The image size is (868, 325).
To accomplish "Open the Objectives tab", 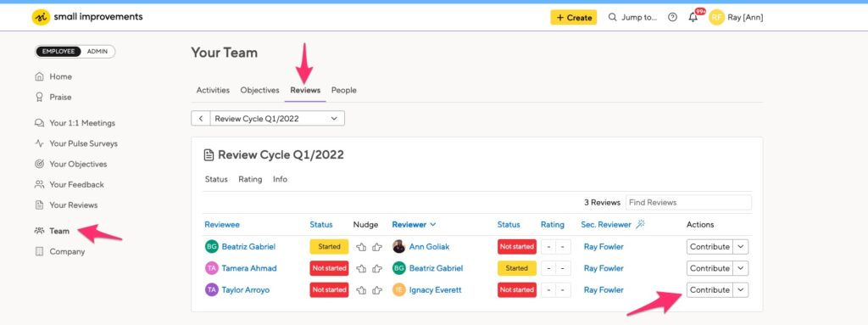I will point(259,90).
